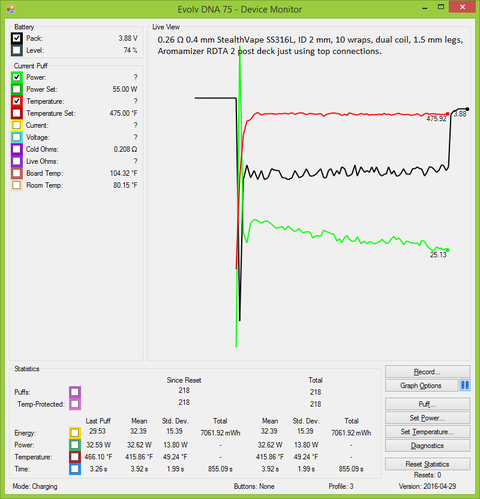Click the 29.53 Last Puff energy value

tap(97, 431)
